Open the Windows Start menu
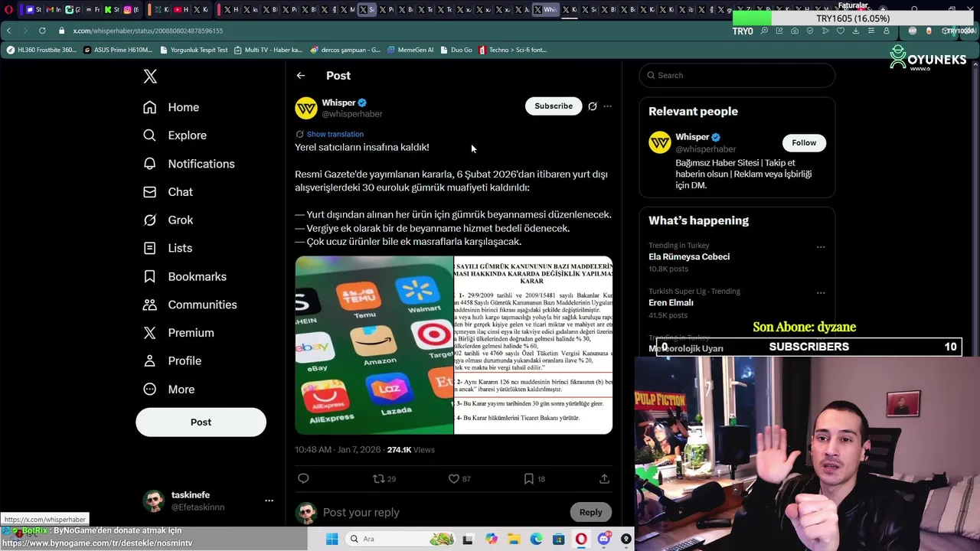This screenshot has height=551, width=980. point(332,539)
